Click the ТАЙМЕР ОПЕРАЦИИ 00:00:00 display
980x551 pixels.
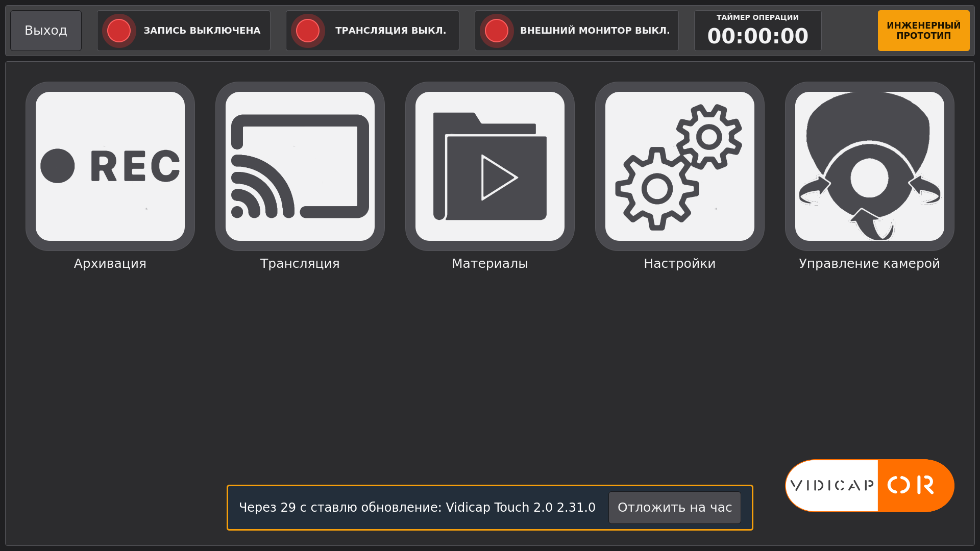point(758,31)
